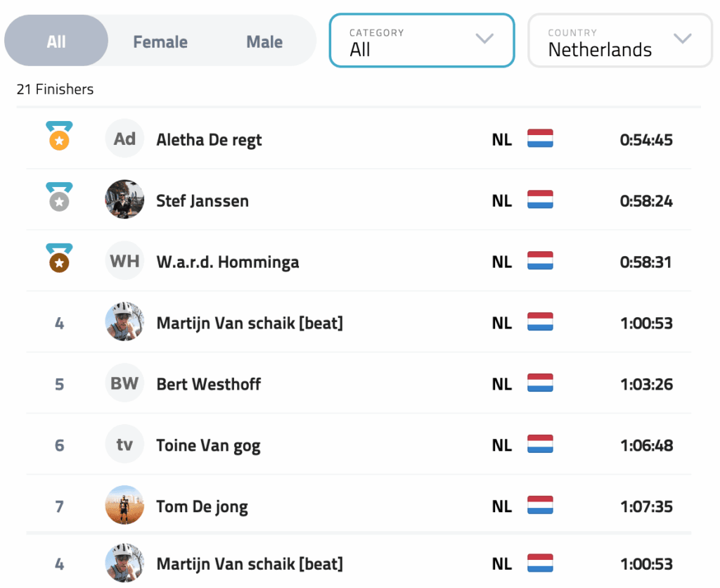This screenshot has height=588, width=720.
Task: Click the chevron arrow in the Country selector
Action: coord(682,39)
